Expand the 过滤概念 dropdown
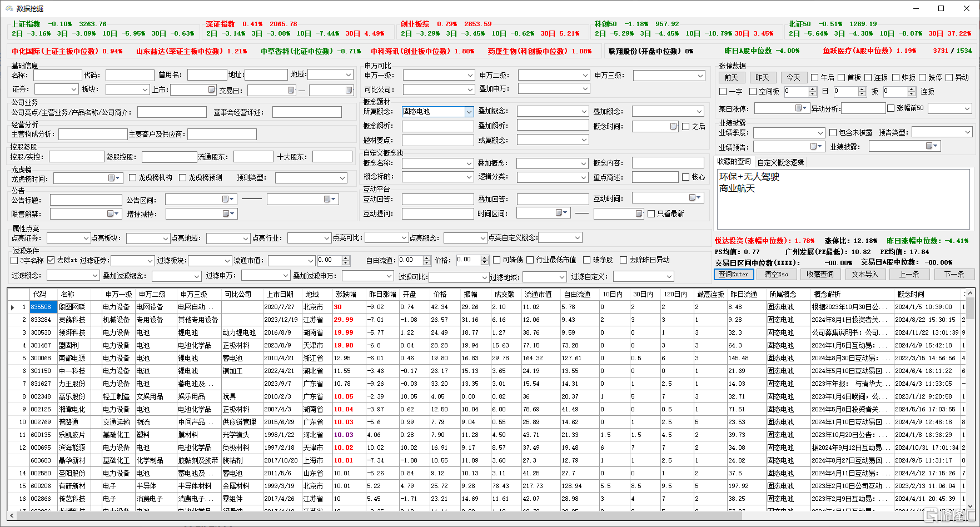This screenshot has height=527, width=980. click(95, 276)
